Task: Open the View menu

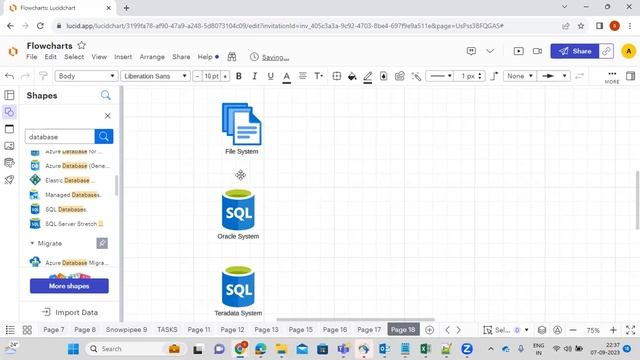Action: (x=99, y=57)
